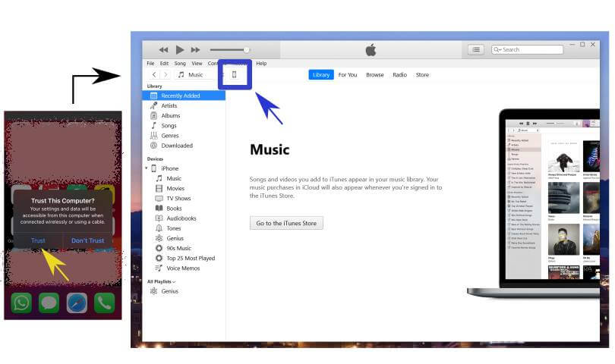Click the back navigation arrow
Screen dimensions: 615x364
[154, 74]
